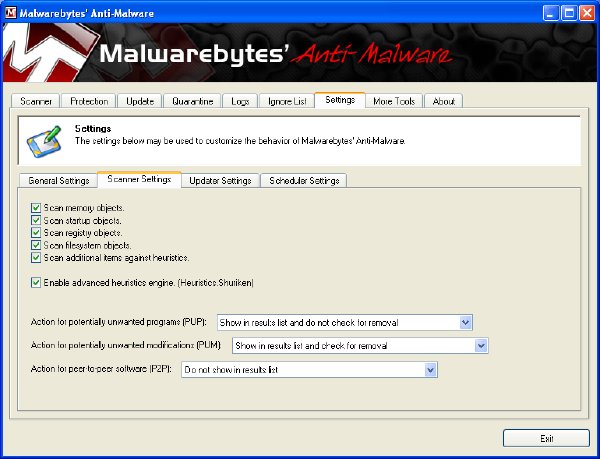Open the About tab
Image resolution: width=600 pixels, height=459 pixels.
click(443, 101)
